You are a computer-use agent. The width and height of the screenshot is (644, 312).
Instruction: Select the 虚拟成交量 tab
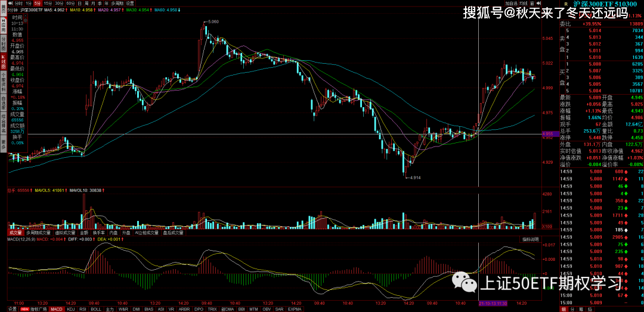(x=66, y=233)
